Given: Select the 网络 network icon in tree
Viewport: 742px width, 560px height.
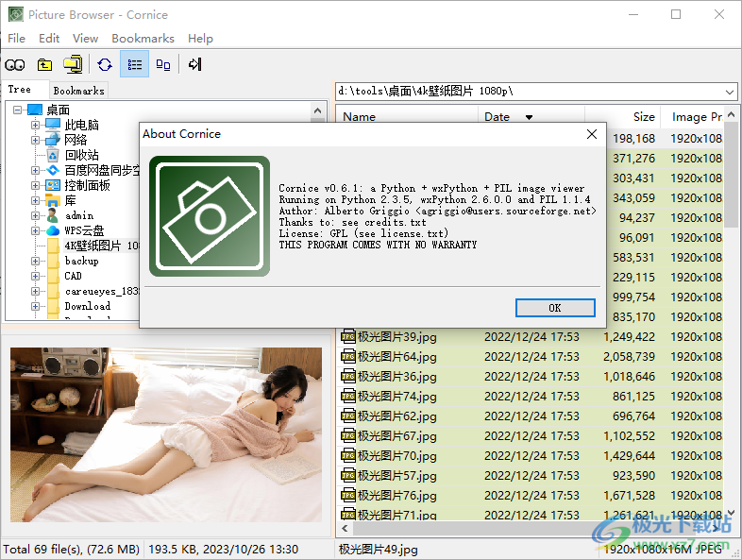Looking at the screenshot, I should click(53, 140).
